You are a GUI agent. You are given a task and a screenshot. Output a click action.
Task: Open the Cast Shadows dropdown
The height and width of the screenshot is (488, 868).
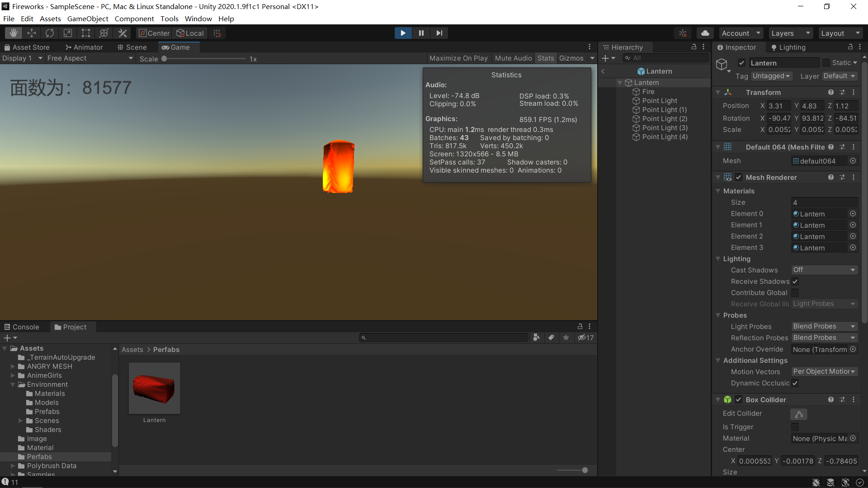click(824, 270)
